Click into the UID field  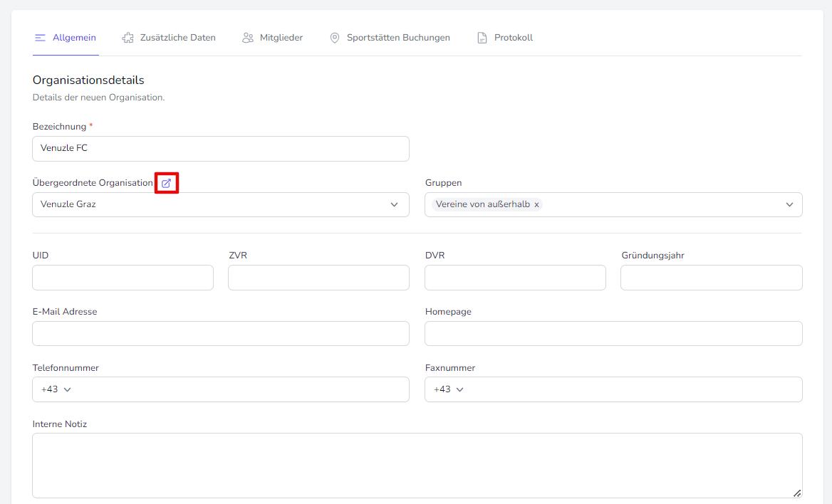[123, 278]
